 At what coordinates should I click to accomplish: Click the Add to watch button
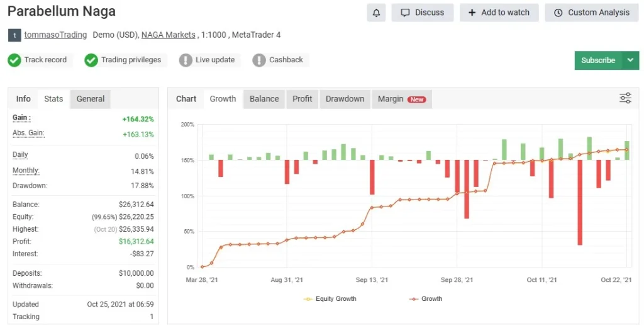(x=499, y=13)
